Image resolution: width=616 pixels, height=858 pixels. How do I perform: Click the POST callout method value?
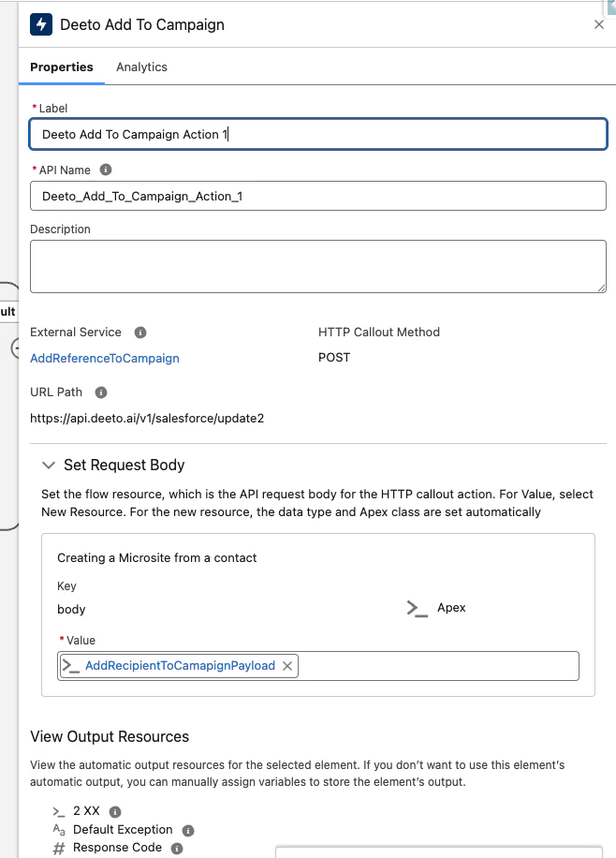point(334,357)
